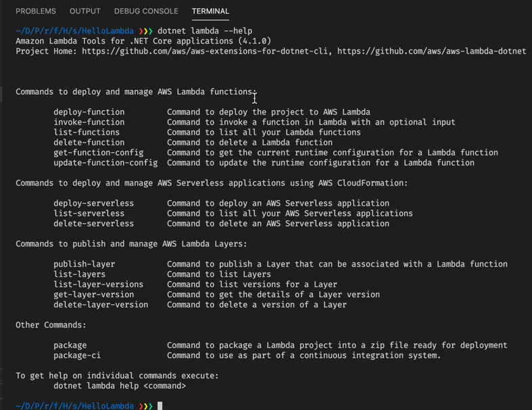Click the 'list-functions' command name
Screen dimensions: 532x410
(87, 133)
